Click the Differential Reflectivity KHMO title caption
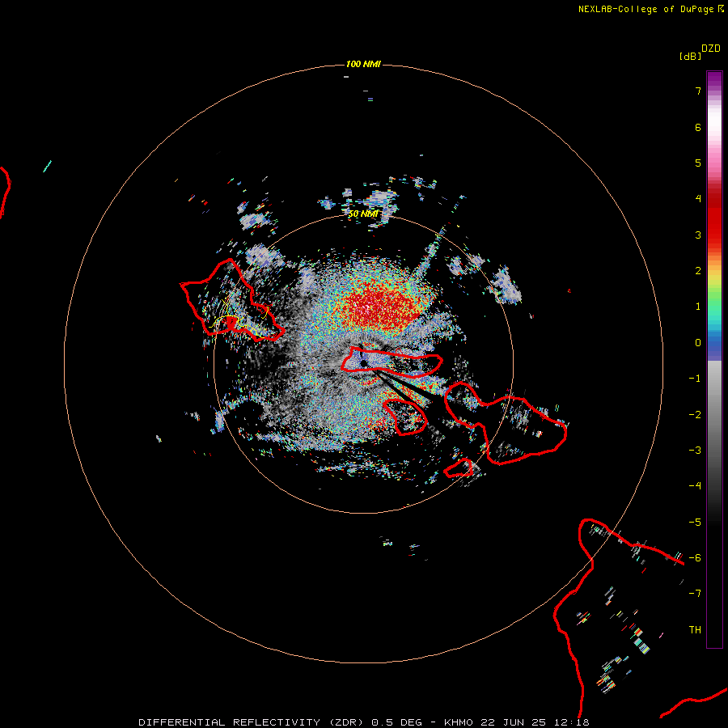728x728 pixels. pyautogui.click(x=364, y=722)
